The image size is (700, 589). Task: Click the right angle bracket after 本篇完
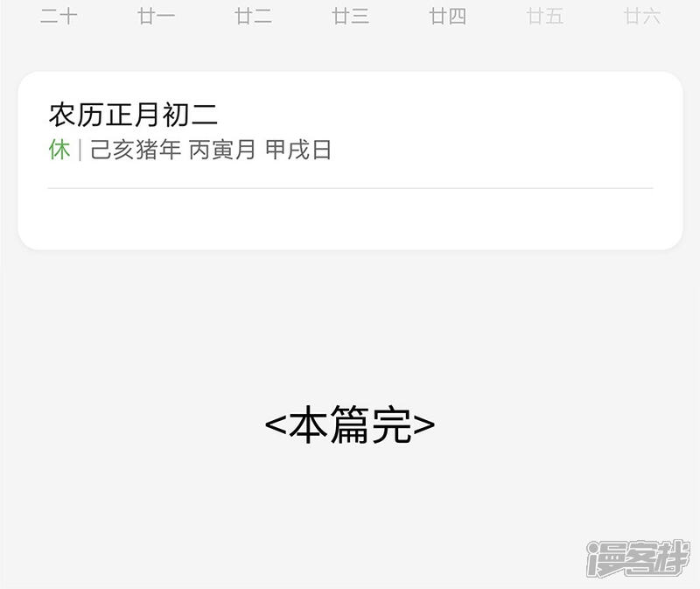coord(423,424)
